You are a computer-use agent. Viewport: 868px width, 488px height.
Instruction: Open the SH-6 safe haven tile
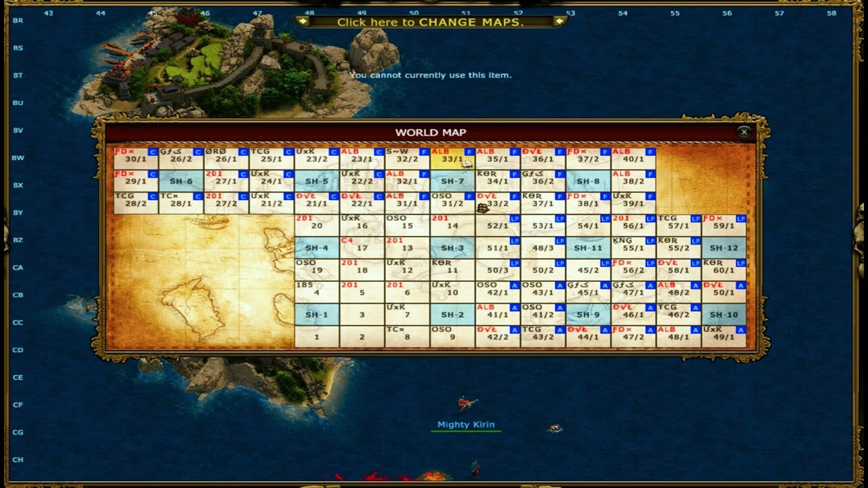tap(181, 181)
